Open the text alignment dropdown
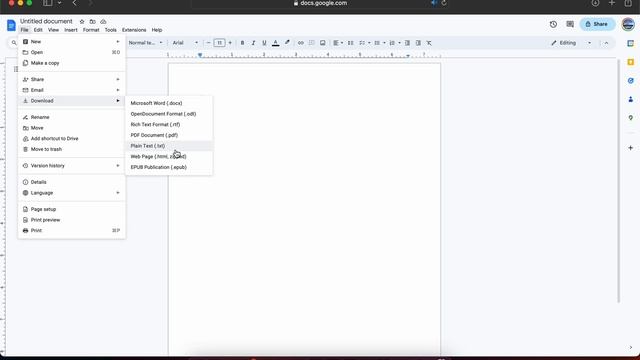 [x=338, y=43]
